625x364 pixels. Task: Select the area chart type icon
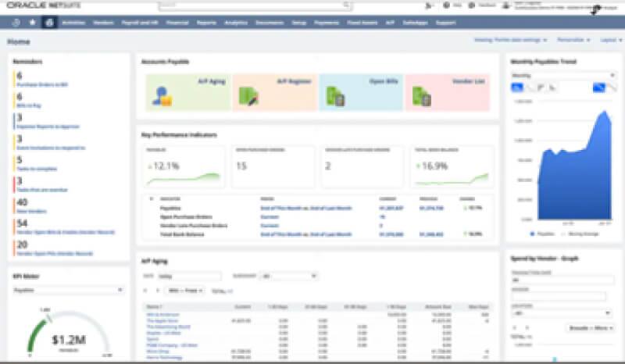point(517,87)
